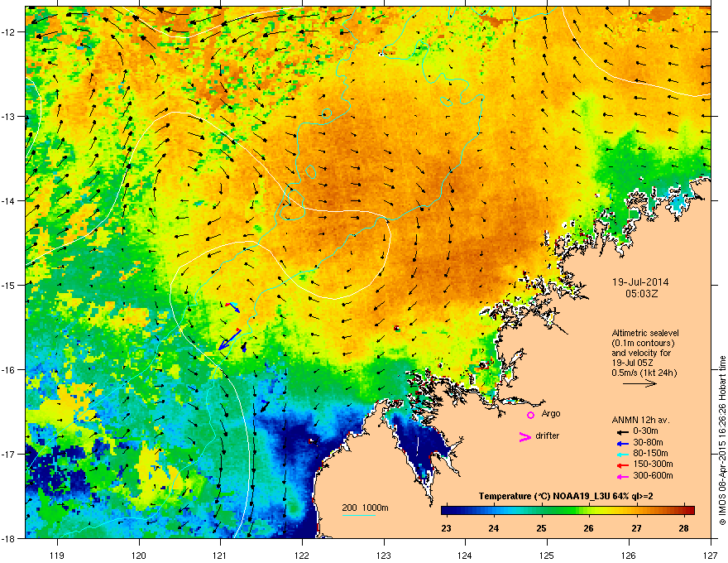Click the 'ANMN 12h av.' heading
Image resolution: width=728 pixels, height=563 pixels.
pyautogui.click(x=640, y=421)
